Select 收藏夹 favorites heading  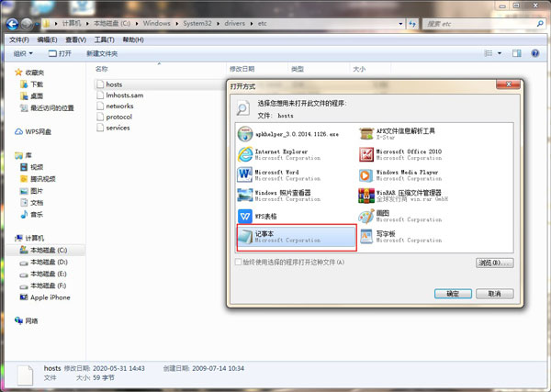(x=29, y=73)
